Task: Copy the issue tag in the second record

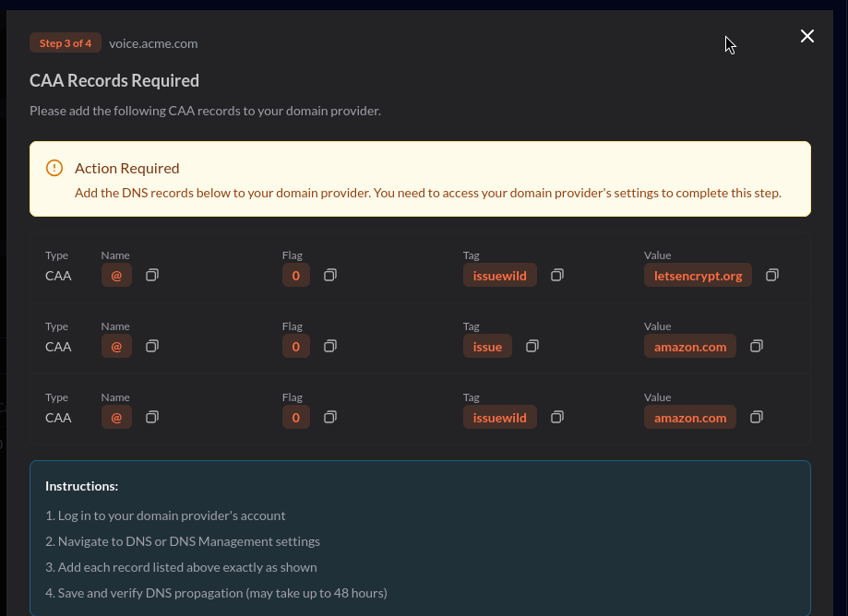Action: tap(532, 346)
